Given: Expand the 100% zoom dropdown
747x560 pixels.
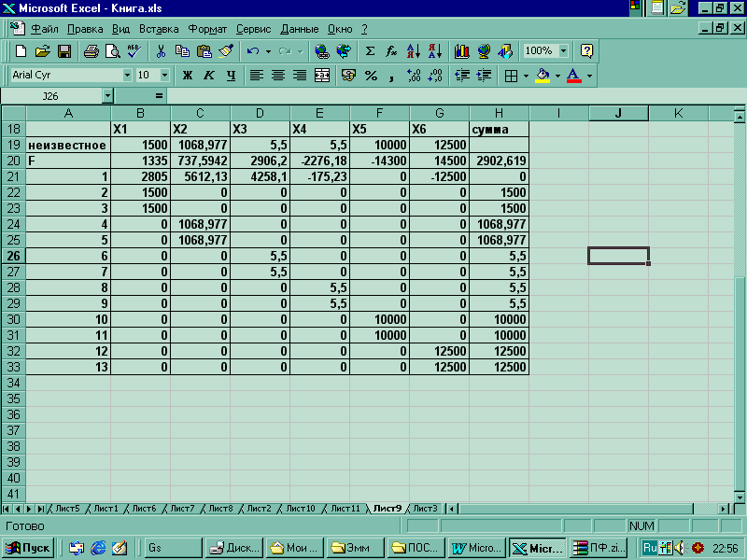Looking at the screenshot, I should coord(564,51).
